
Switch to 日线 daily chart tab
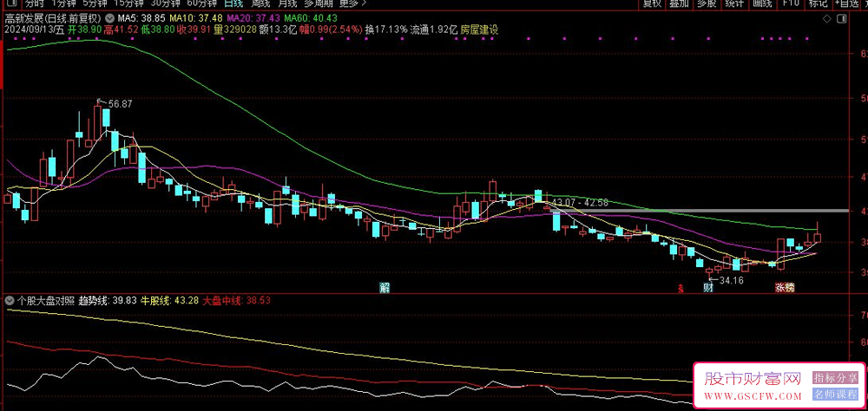(233, 3)
